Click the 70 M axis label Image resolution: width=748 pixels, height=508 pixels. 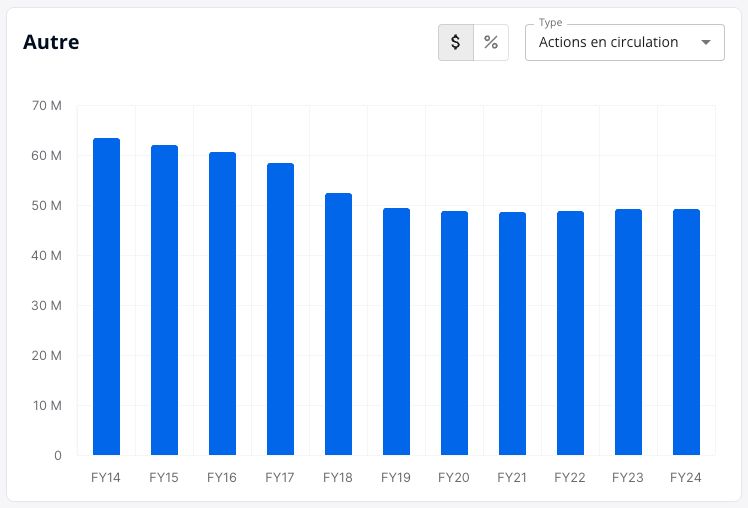[x=47, y=105]
